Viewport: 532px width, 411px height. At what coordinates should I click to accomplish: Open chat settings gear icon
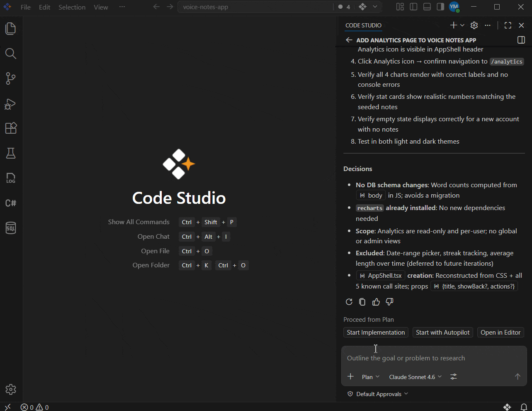coord(474,25)
